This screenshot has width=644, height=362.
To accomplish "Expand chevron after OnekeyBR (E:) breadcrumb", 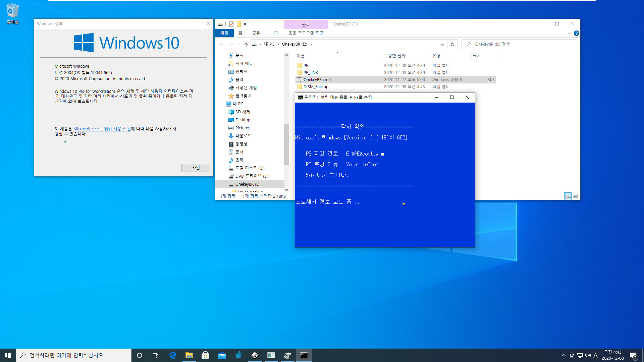I will [311, 44].
